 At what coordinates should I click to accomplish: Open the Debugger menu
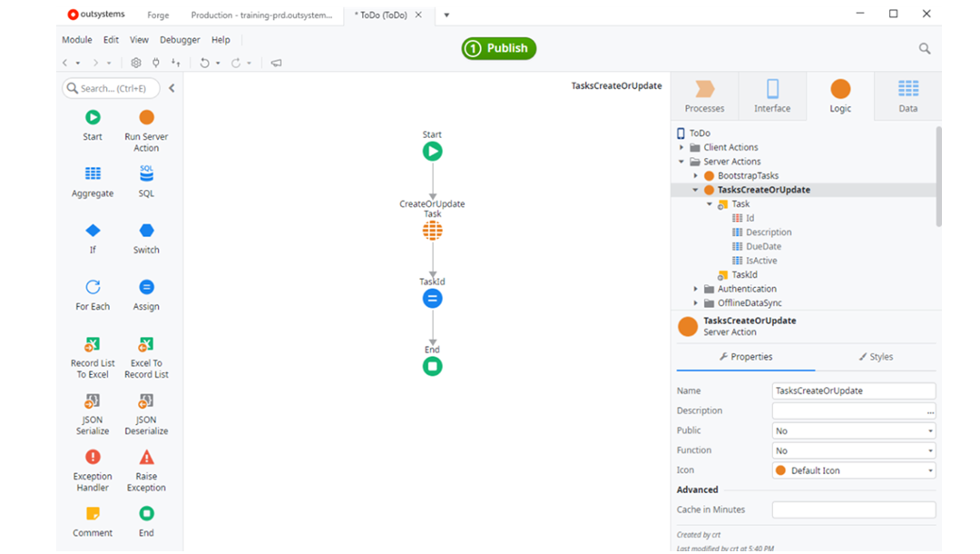(180, 40)
